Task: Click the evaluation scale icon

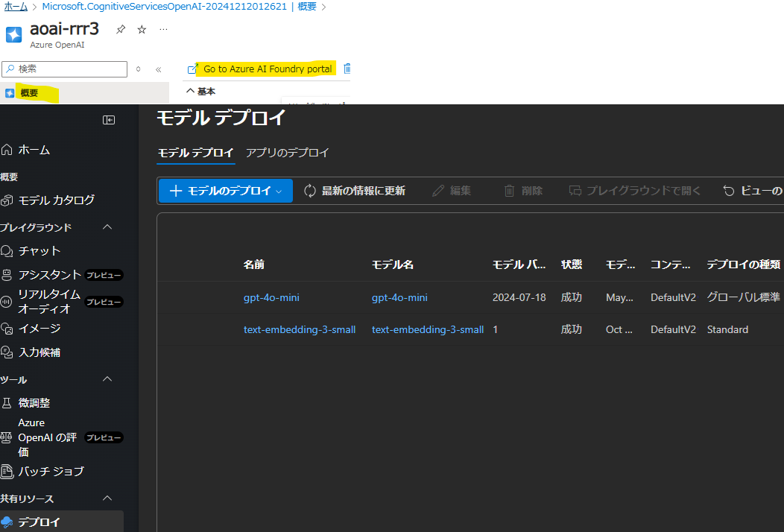Action: (x=6, y=437)
